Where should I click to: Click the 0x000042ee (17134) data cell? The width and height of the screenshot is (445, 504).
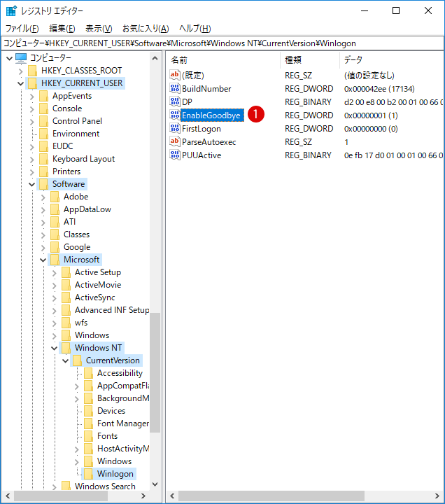pos(379,89)
